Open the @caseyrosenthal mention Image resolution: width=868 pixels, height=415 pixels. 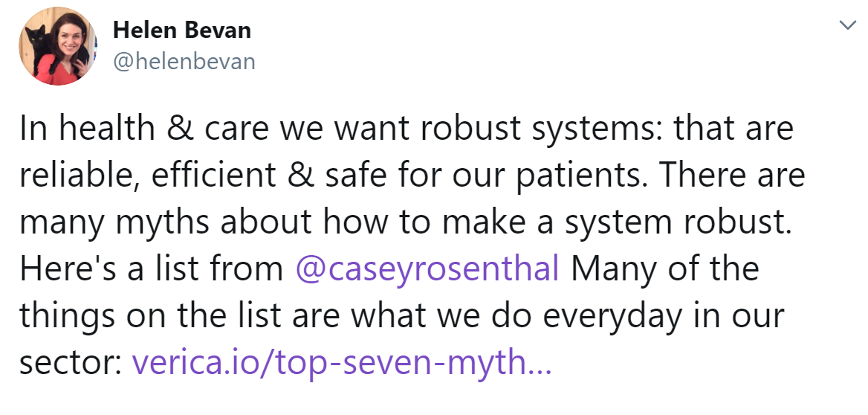[427, 268]
